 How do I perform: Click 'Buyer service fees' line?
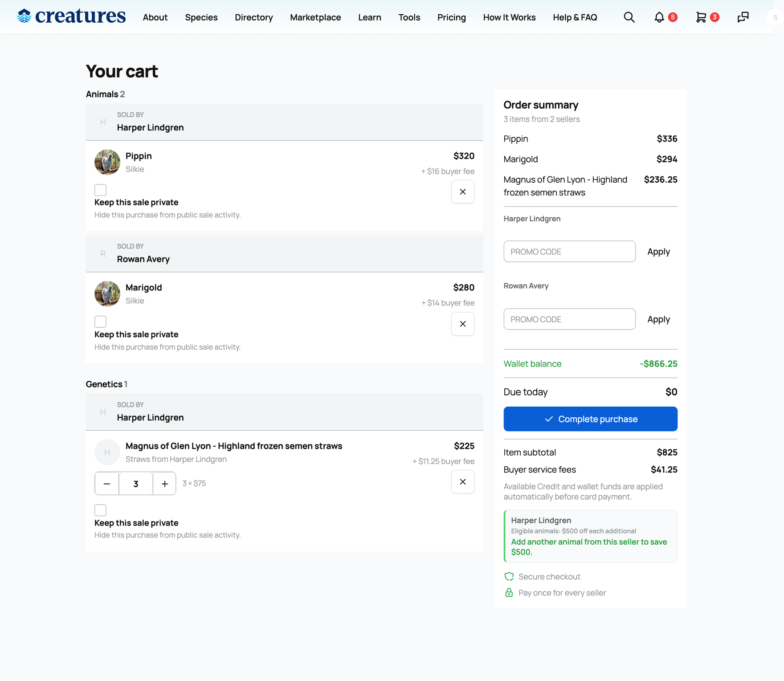point(591,470)
